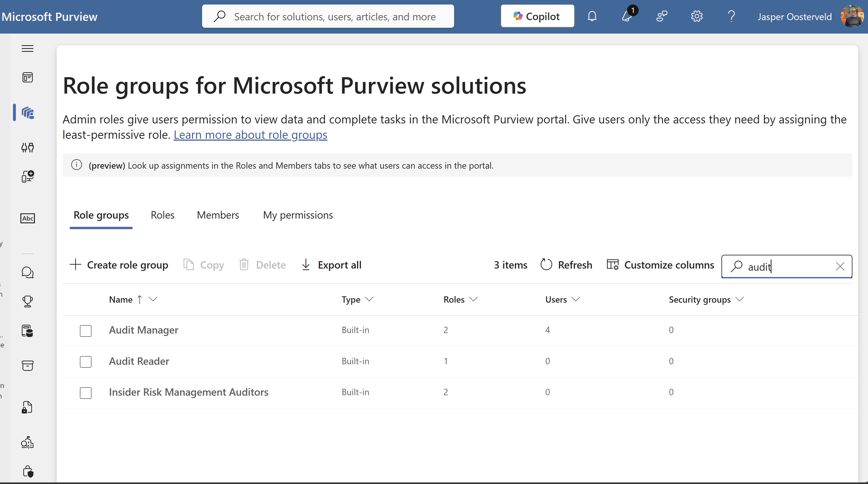This screenshot has height=484, width=868.
Task: Open the sliders-style sidebar icon
Action: pos(28,147)
